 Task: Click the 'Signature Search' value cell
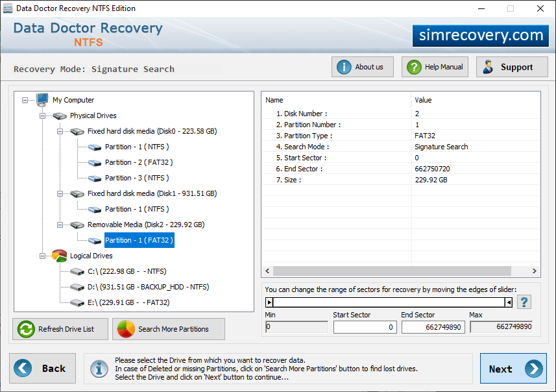coord(441,147)
